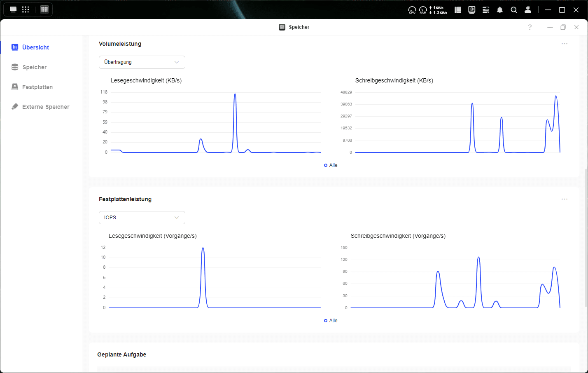Open Volumeleistung more options menu
The height and width of the screenshot is (373, 588).
(565, 44)
